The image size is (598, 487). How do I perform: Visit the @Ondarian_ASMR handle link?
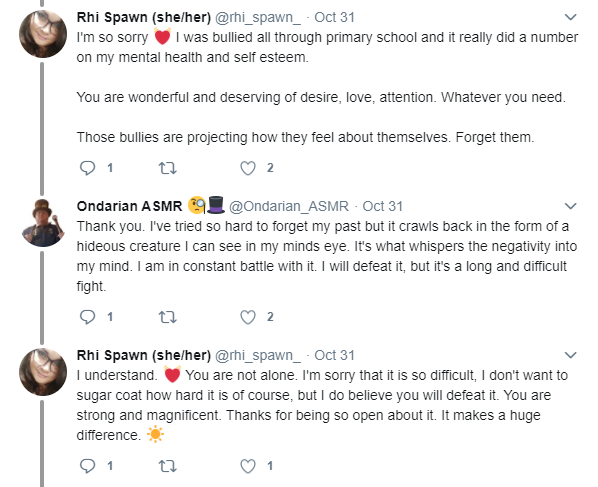pyautogui.click(x=289, y=206)
